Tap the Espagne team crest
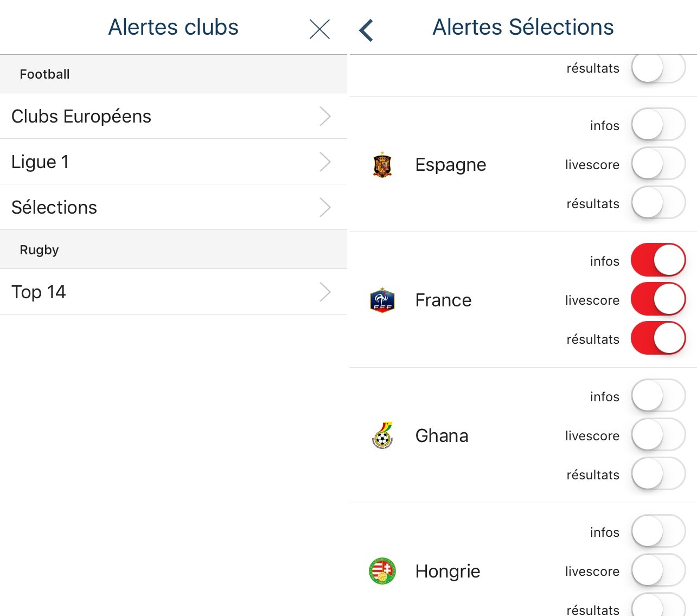This screenshot has width=697, height=616. [x=382, y=165]
